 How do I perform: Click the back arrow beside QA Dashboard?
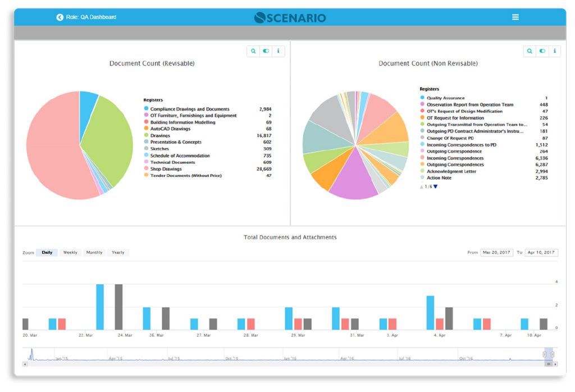[x=59, y=17]
